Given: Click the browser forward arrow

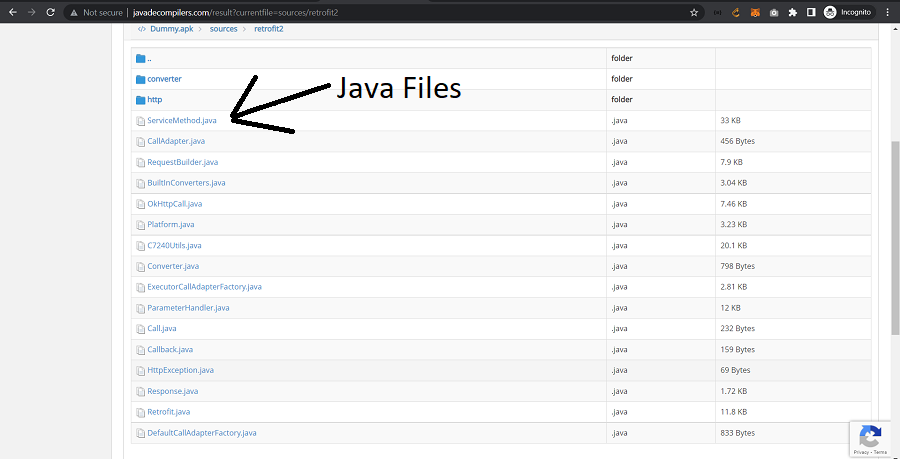Looking at the screenshot, I should (x=32, y=12).
